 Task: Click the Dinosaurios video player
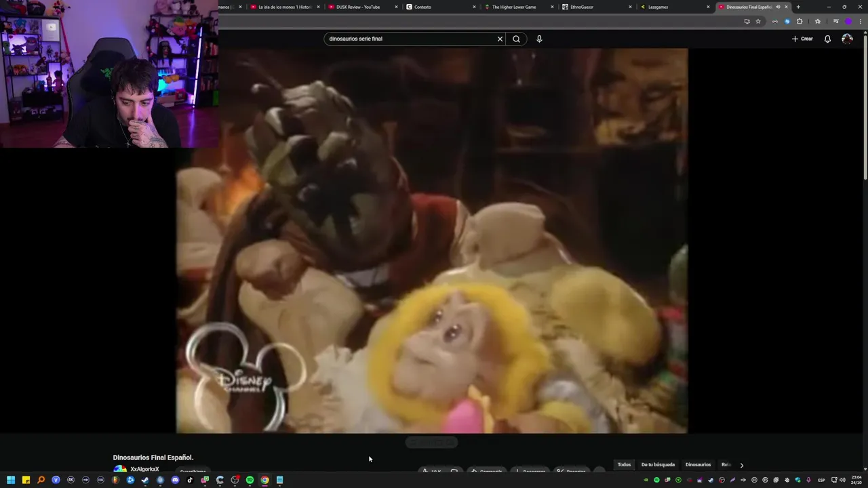[432, 241]
